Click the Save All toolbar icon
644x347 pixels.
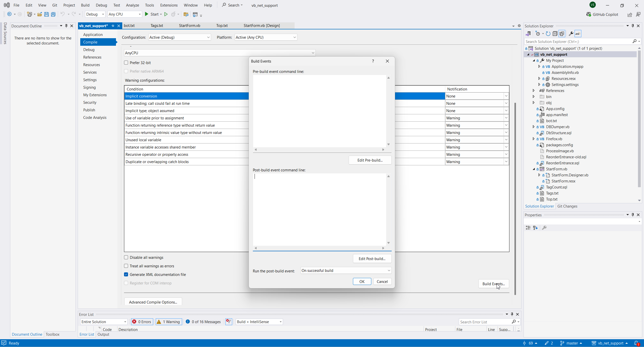point(53,14)
